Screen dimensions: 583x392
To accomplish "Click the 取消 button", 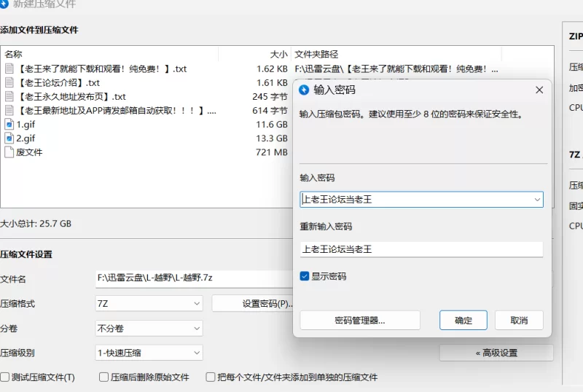I will click(519, 320).
